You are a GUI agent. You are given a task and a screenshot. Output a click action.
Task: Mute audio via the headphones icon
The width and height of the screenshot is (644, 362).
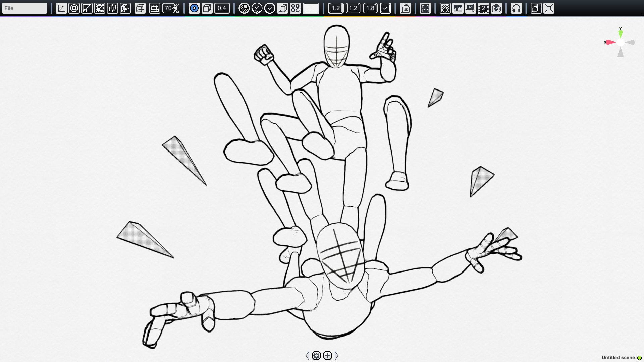click(x=516, y=8)
